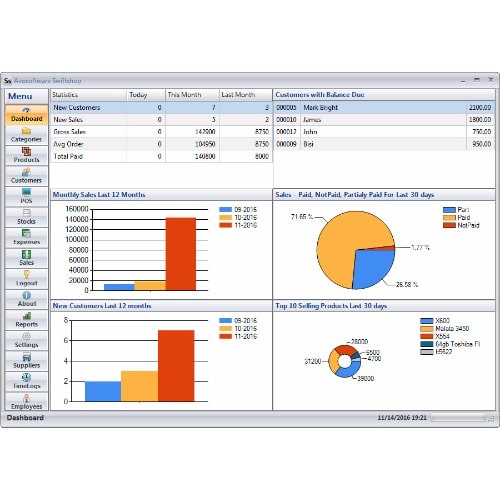This screenshot has height=500, width=500.
Task: Go to the Sales section
Action: click(26, 258)
